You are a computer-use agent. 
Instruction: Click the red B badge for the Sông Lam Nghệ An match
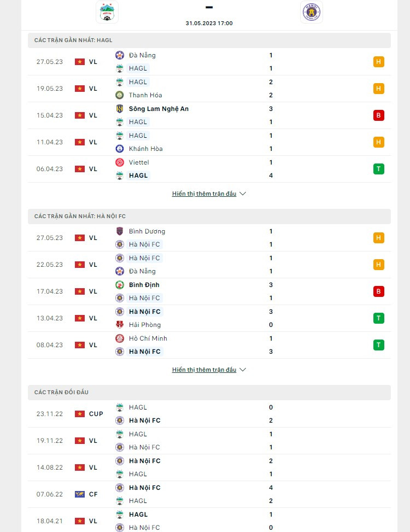(378, 115)
